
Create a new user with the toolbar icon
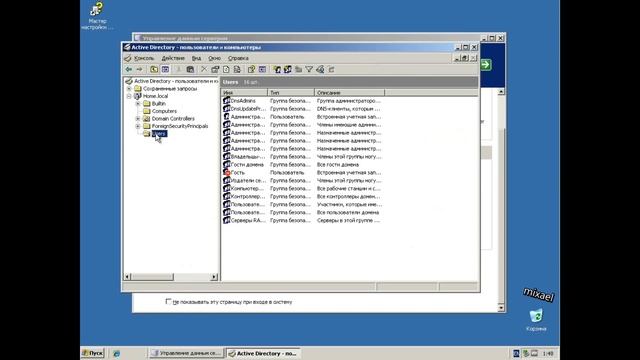(x=277, y=69)
